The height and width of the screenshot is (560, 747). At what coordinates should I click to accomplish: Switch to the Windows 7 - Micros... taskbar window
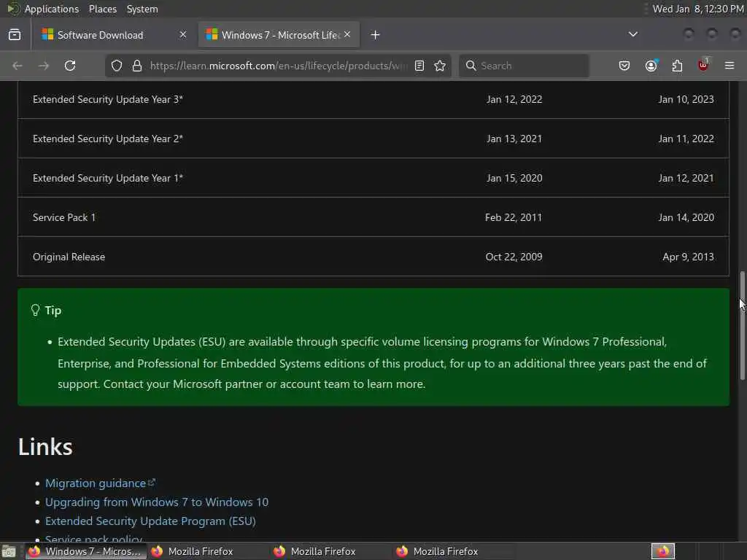click(86, 551)
